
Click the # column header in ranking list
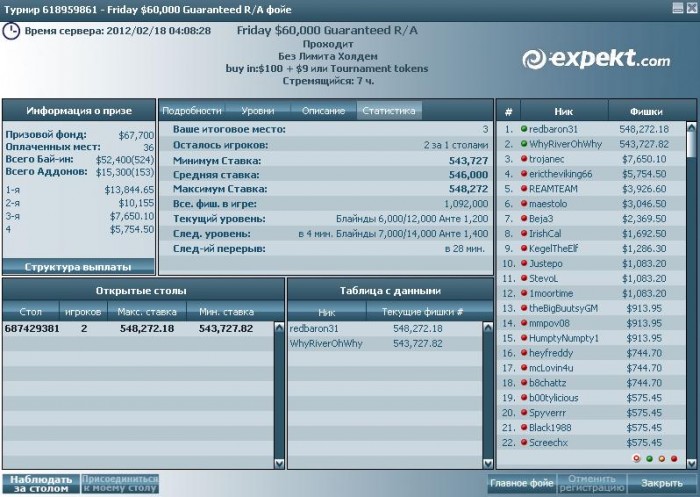point(508,111)
